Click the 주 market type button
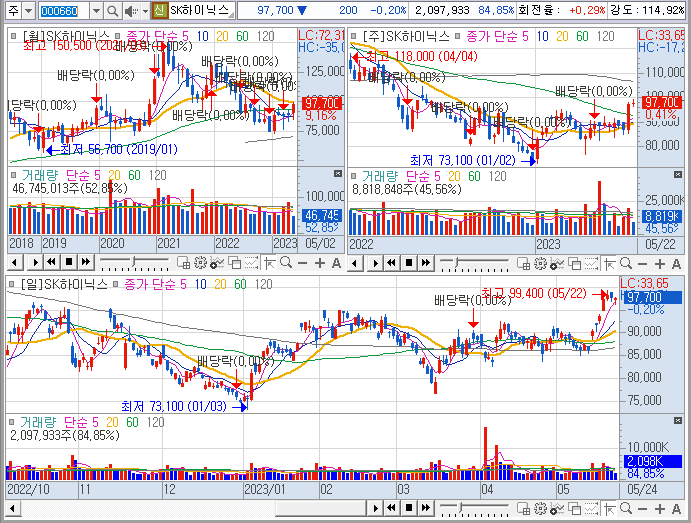This screenshot has width=691, height=523. pos(14,11)
